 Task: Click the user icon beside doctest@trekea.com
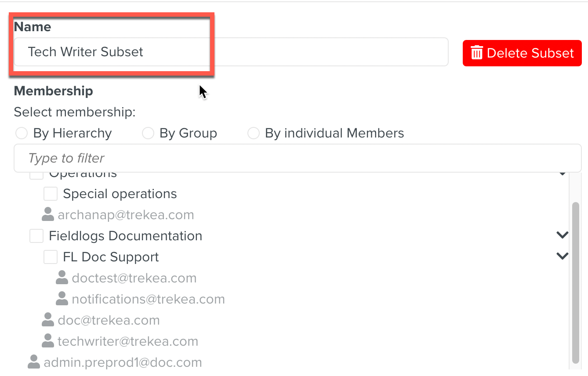click(62, 278)
